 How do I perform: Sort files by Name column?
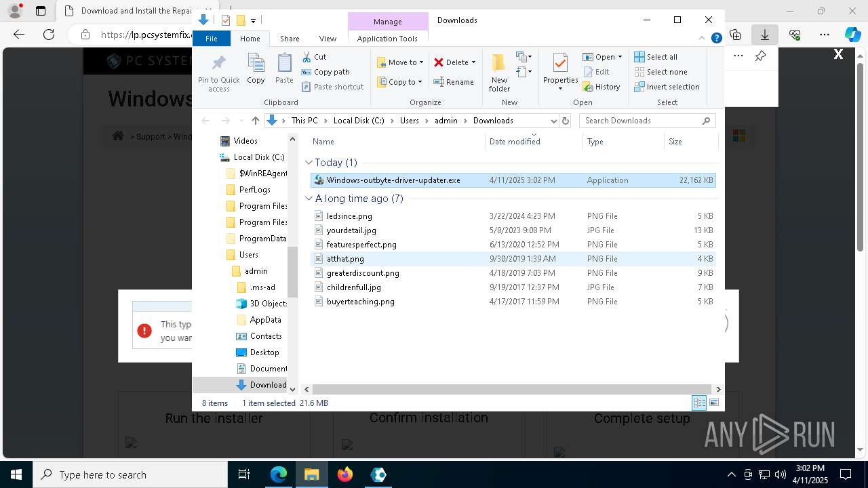click(397, 142)
